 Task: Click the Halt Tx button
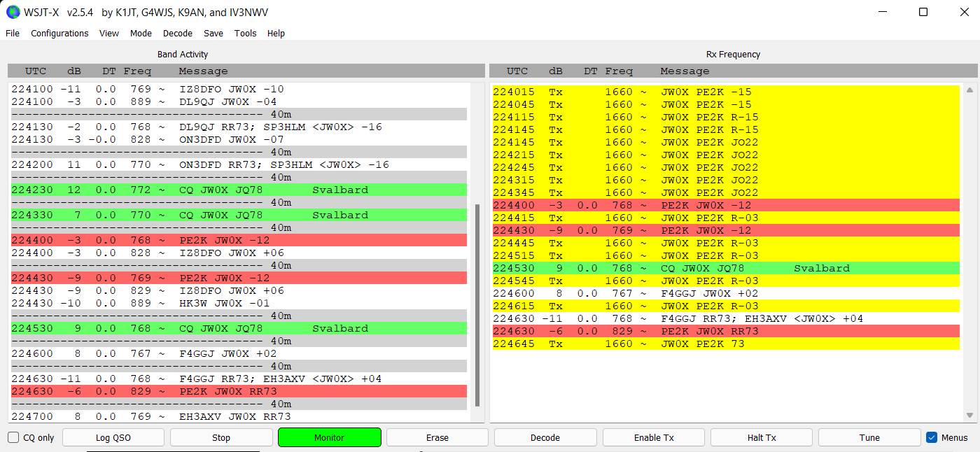pos(762,437)
